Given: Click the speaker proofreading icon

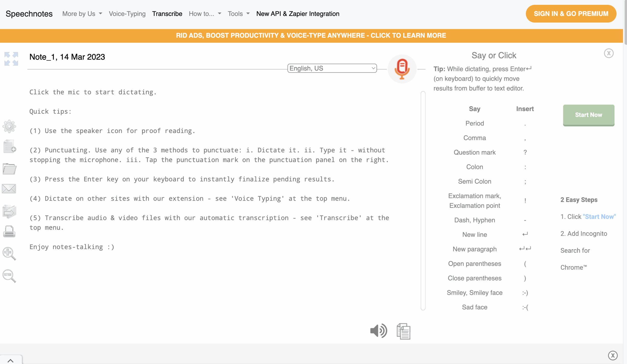Looking at the screenshot, I should pos(378,331).
